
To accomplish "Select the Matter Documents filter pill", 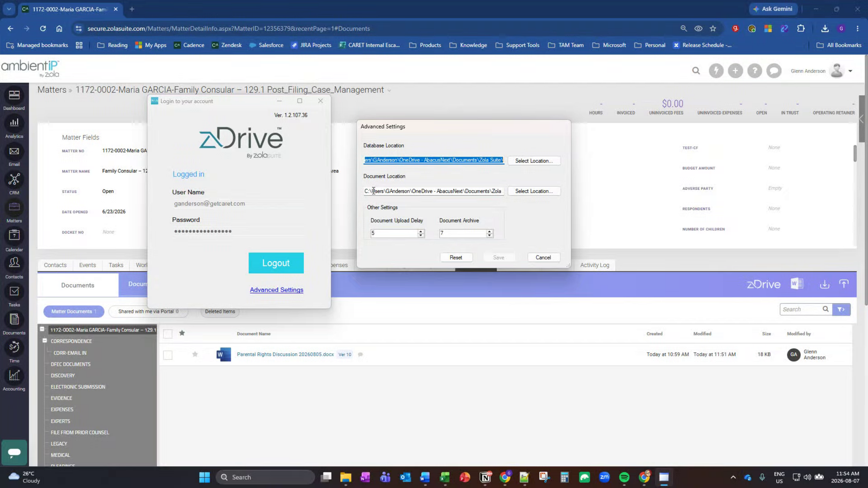I will coord(74,311).
